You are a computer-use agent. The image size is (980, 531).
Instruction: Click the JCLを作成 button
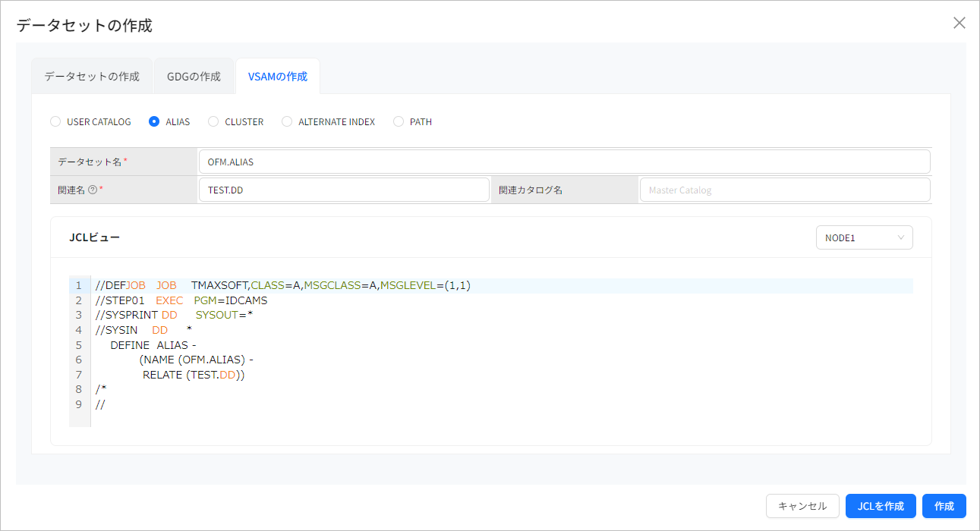tap(881, 506)
